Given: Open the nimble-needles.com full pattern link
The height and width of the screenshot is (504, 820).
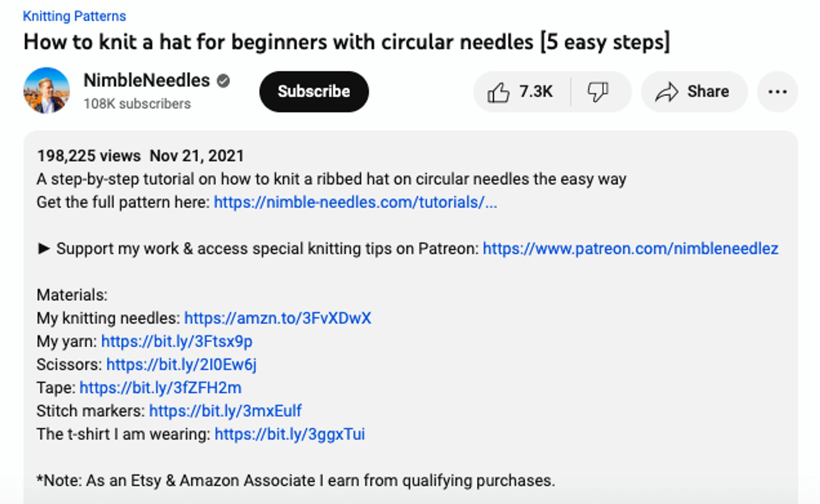Looking at the screenshot, I should point(355,202).
